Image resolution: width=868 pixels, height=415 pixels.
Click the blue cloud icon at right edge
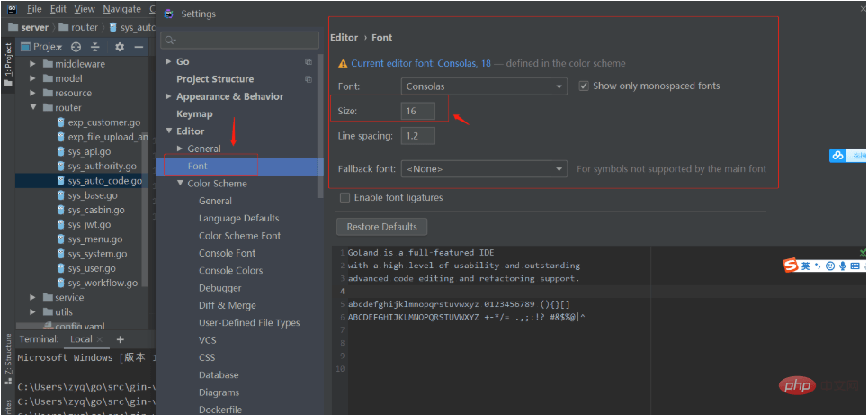837,157
